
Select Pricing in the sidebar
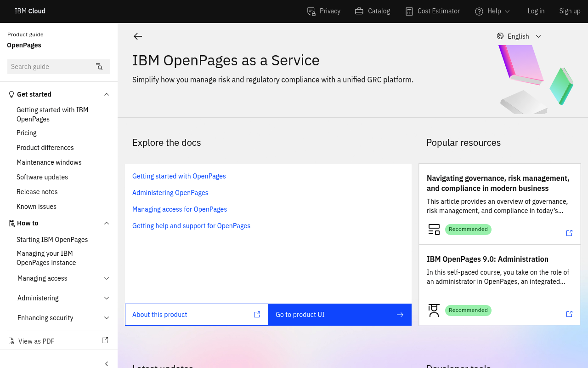click(27, 133)
